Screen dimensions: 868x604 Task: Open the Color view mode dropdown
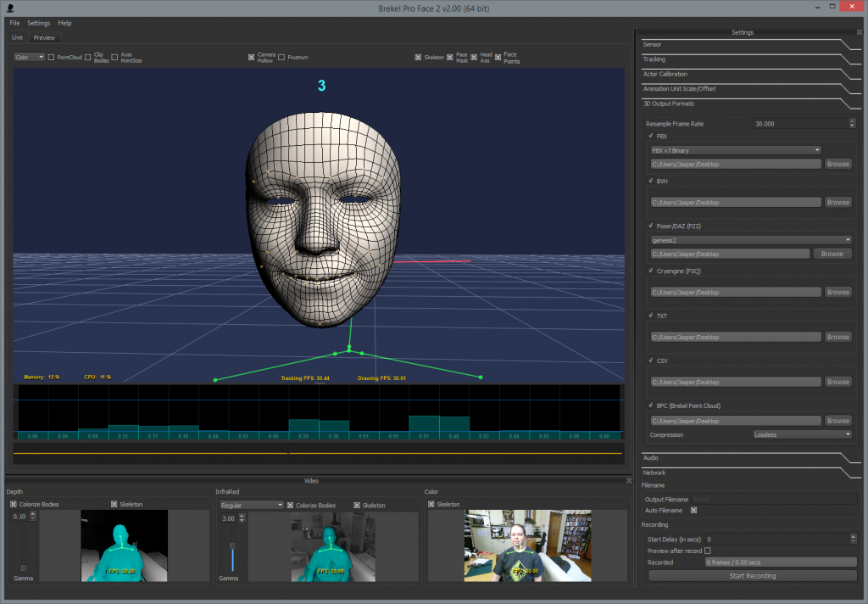point(30,57)
